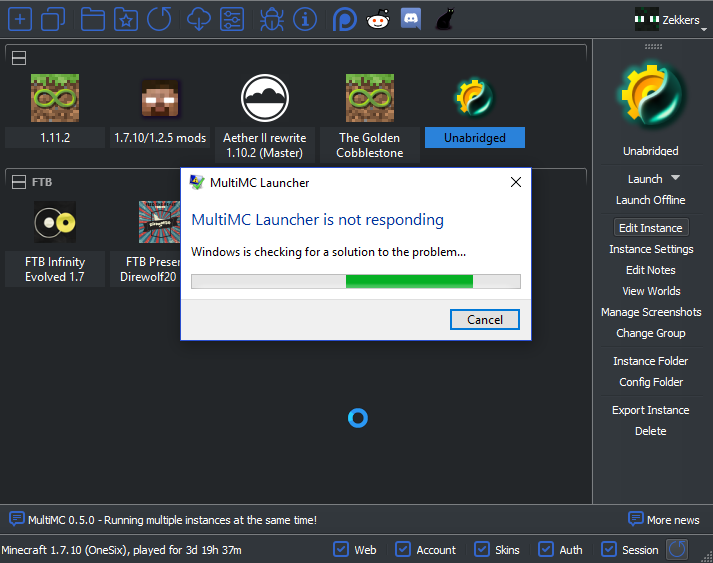Click Launch in the sidebar
Viewport: 713px width, 563px height.
pyautogui.click(x=645, y=179)
